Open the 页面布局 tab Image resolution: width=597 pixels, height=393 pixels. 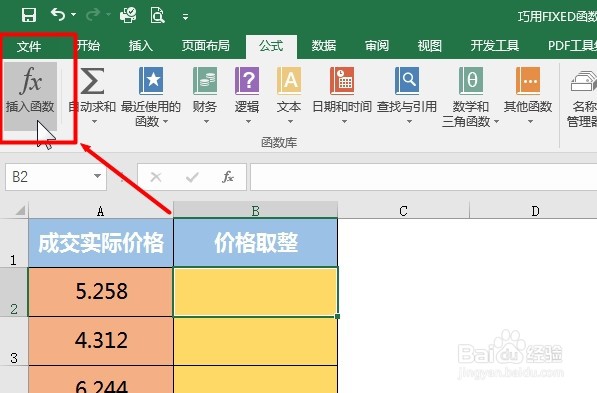[x=206, y=46]
